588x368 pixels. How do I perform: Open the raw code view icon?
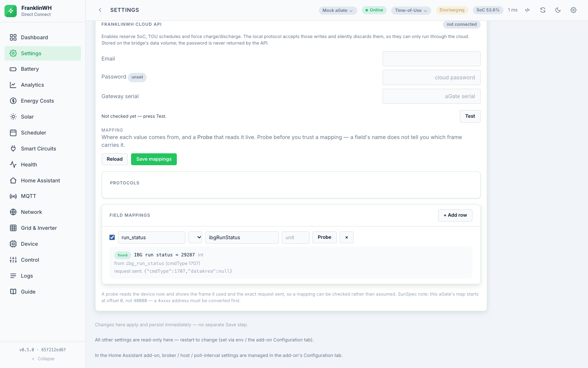(x=528, y=10)
